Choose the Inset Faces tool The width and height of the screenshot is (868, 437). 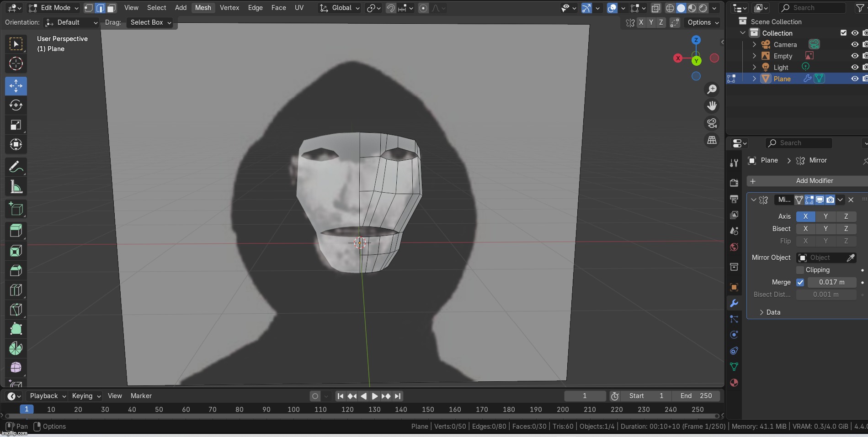tap(16, 251)
